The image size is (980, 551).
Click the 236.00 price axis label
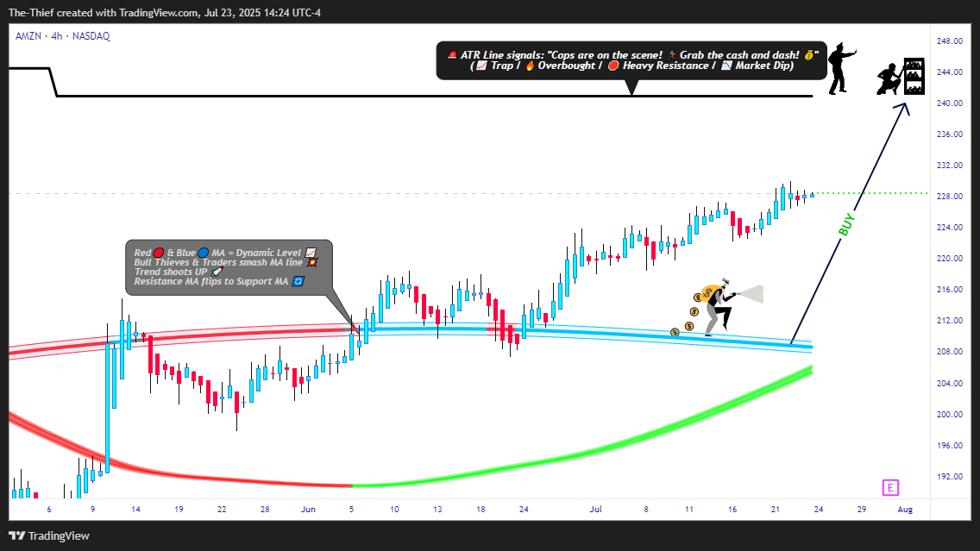pos(949,135)
